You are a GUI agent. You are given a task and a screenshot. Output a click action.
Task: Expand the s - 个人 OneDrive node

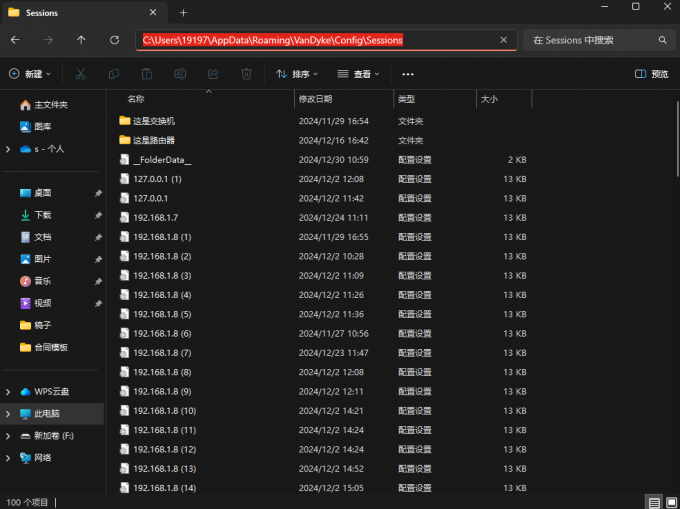(8, 149)
